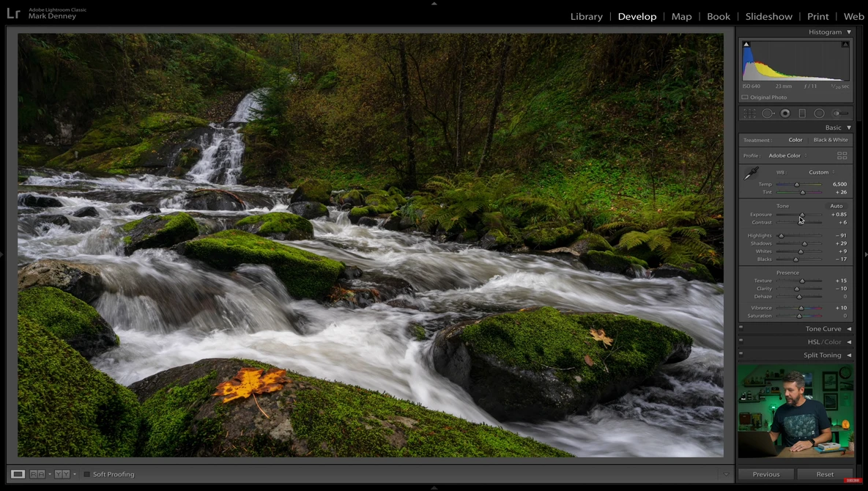This screenshot has width=868, height=491.
Task: Switch to Loupe view mode
Action: pos(18,474)
